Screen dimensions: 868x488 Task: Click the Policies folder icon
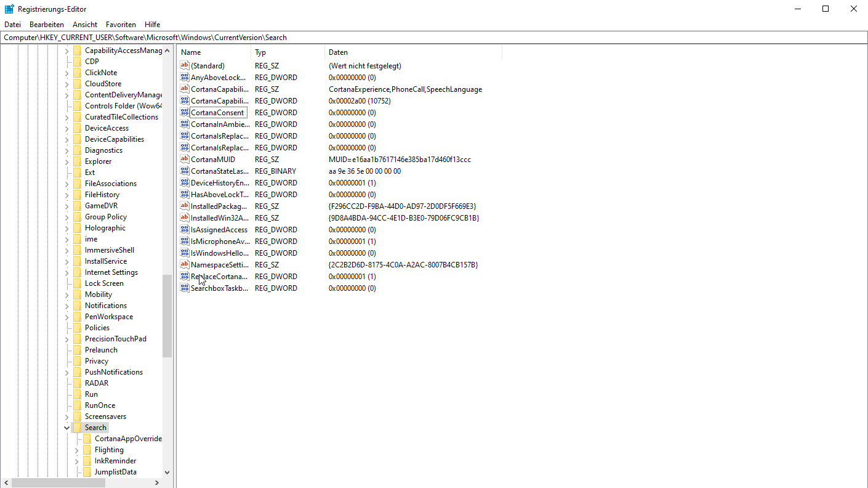pyautogui.click(x=77, y=328)
